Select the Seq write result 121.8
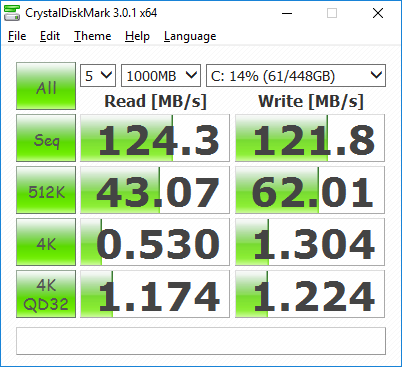 click(x=310, y=138)
